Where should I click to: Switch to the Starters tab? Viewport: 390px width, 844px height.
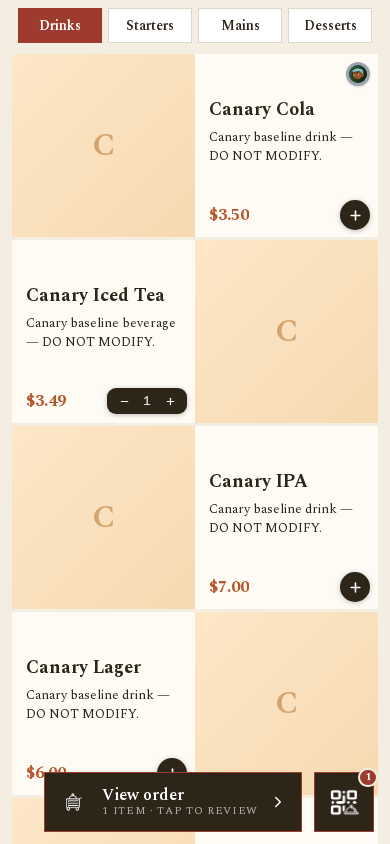tap(150, 25)
